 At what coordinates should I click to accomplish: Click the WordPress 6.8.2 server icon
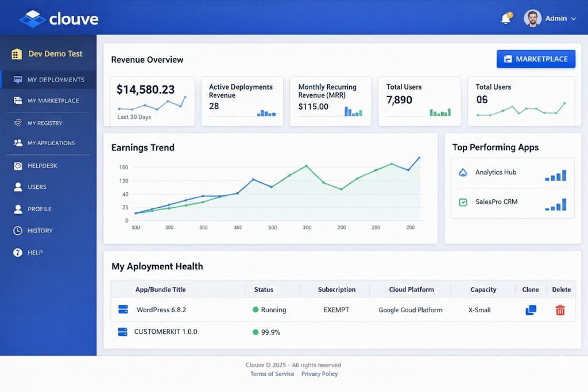tap(123, 310)
